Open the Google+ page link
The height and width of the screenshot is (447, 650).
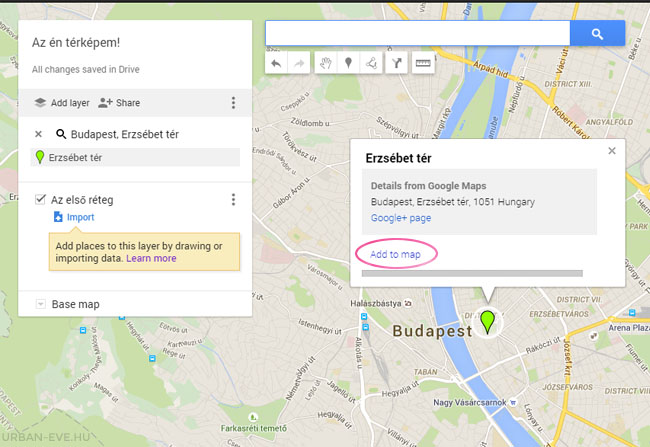401,218
